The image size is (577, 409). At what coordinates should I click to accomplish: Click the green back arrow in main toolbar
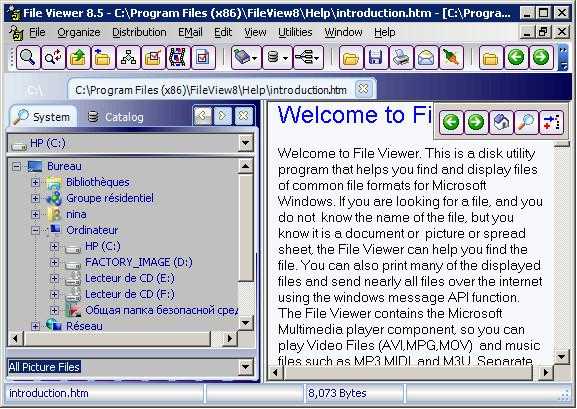(516, 57)
